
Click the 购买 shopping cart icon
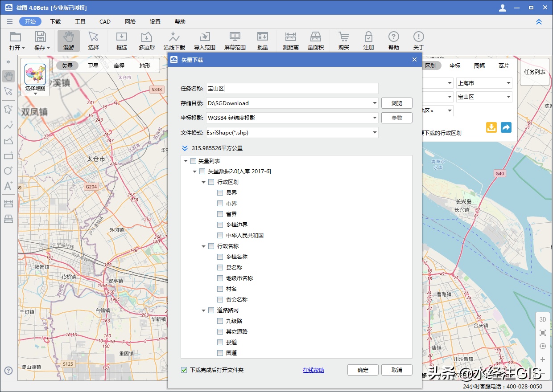click(344, 37)
